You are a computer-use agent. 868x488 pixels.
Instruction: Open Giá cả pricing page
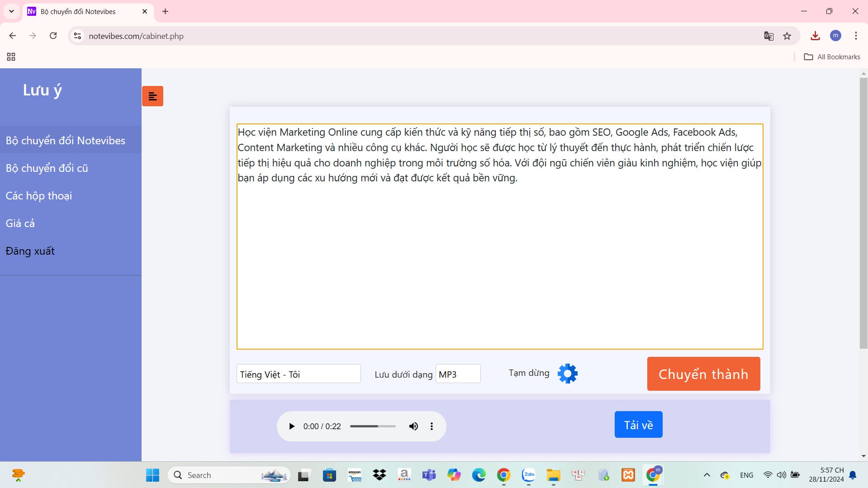coord(71,223)
